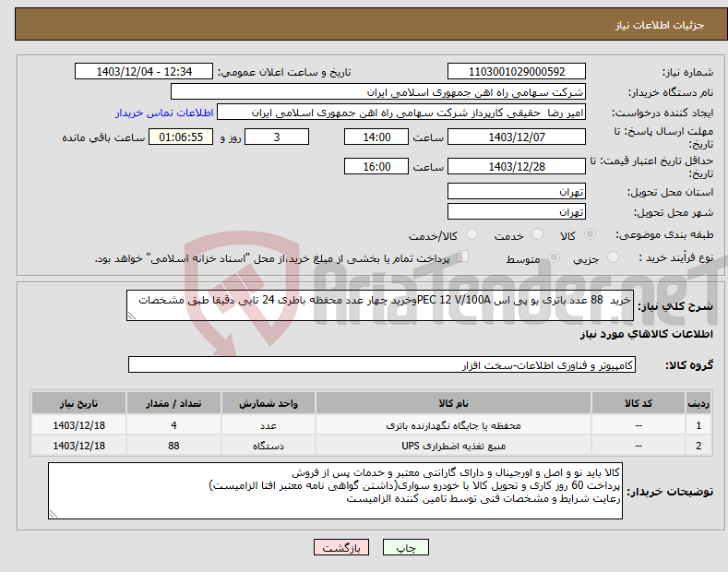This screenshot has height=572, width=728.
Task: Click the شماره نیاز label
Action: 687,73
